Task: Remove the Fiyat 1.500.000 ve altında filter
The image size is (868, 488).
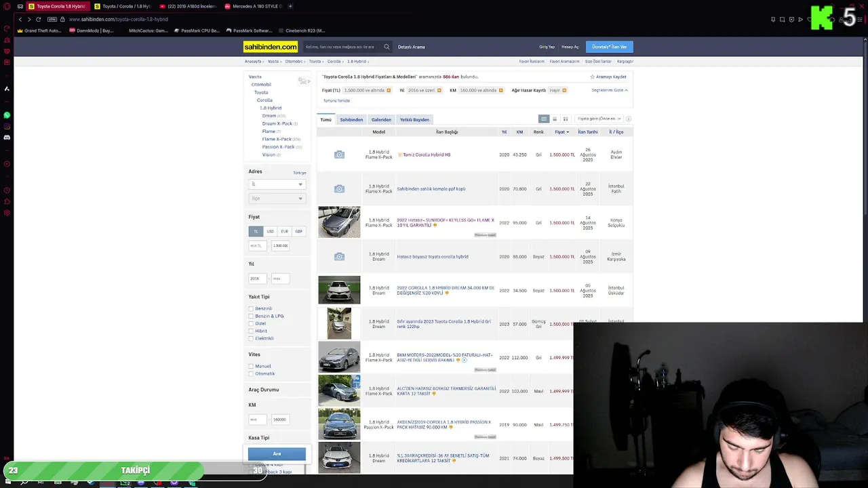Action: [x=389, y=90]
